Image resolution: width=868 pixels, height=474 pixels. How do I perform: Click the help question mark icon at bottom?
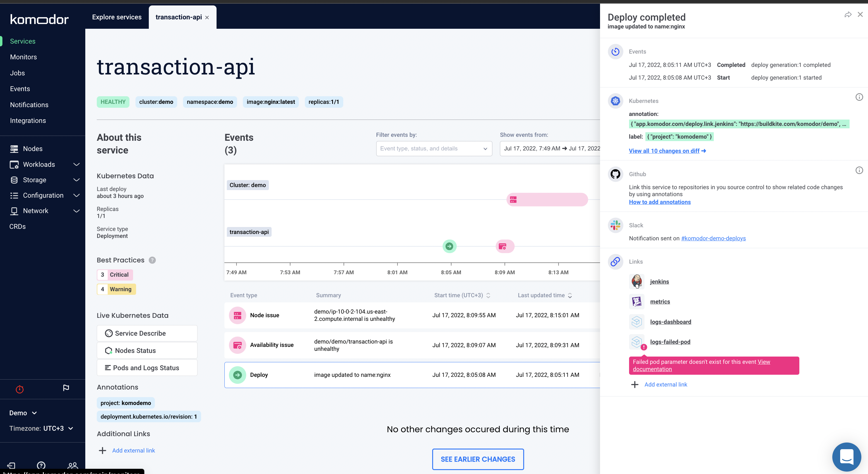41,466
